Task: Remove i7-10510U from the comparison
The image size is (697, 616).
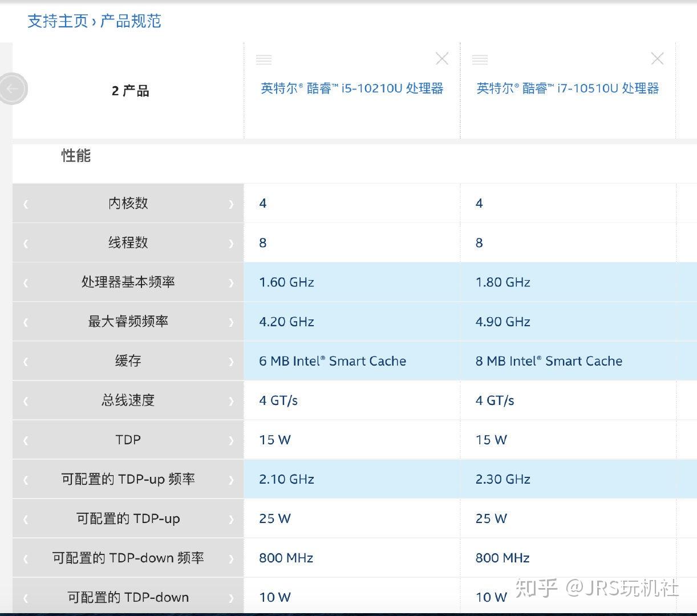Action: (657, 58)
